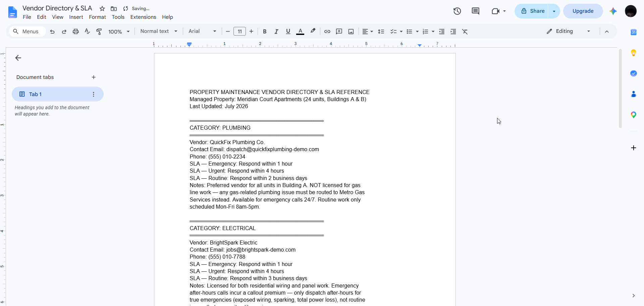Viewport: 644px width, 306px height.
Task: Open the Google account avatar
Action: [x=631, y=11]
